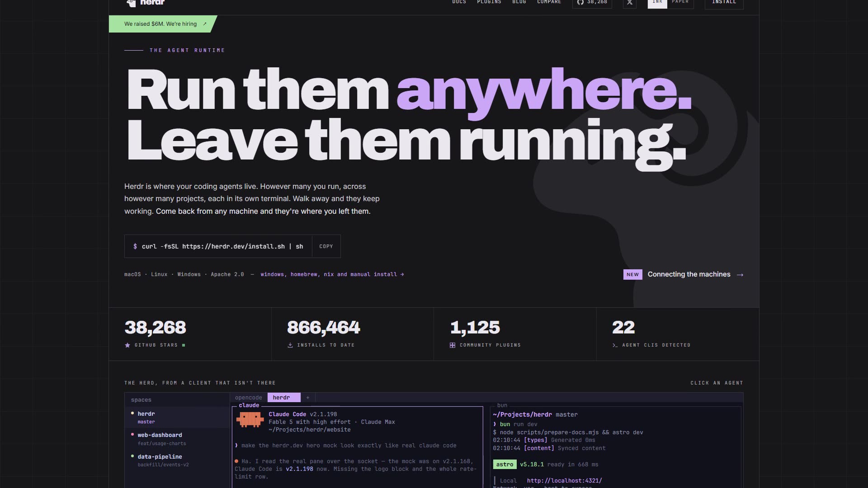Click the 1,125 community plugins figure
Image resolution: width=868 pixels, height=488 pixels.
click(475, 328)
